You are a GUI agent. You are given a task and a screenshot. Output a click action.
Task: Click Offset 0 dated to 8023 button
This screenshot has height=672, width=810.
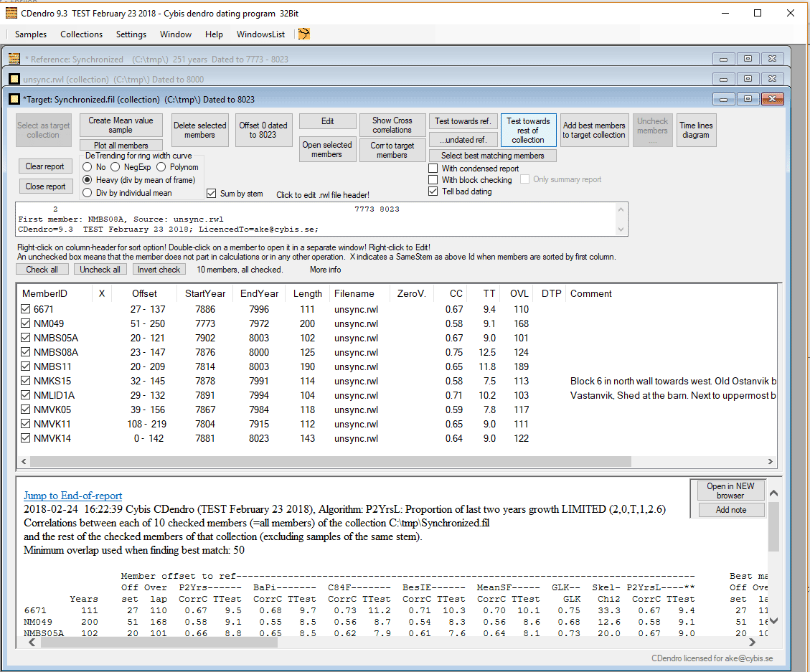pos(263,130)
